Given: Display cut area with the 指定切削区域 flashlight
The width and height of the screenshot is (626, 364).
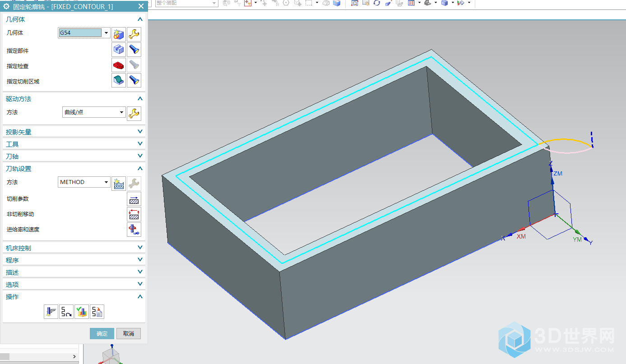Looking at the screenshot, I should click(x=134, y=80).
